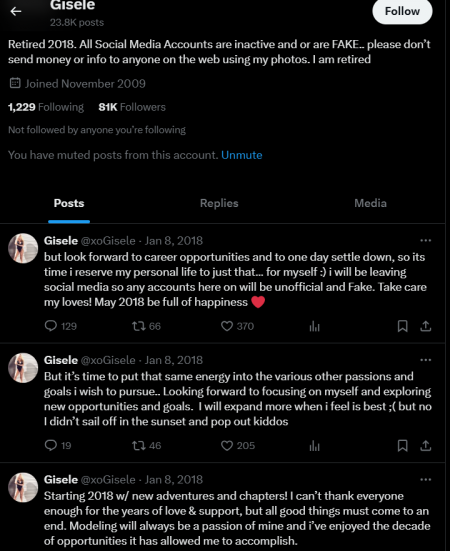Follow the Gisele account
The image size is (450, 551).
click(x=402, y=11)
